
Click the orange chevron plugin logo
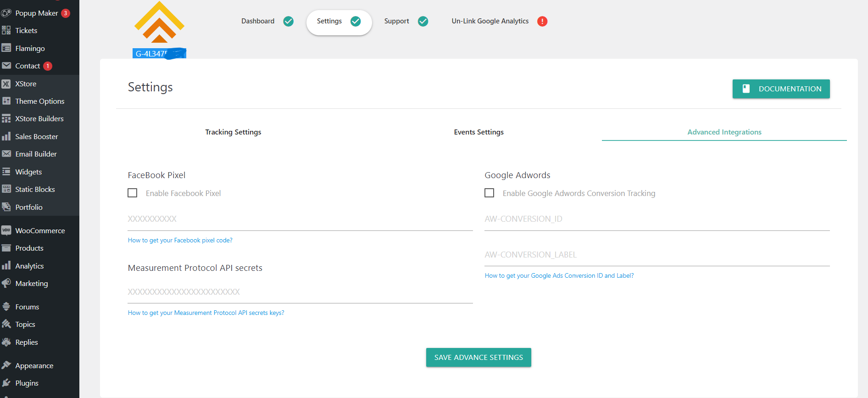(159, 22)
